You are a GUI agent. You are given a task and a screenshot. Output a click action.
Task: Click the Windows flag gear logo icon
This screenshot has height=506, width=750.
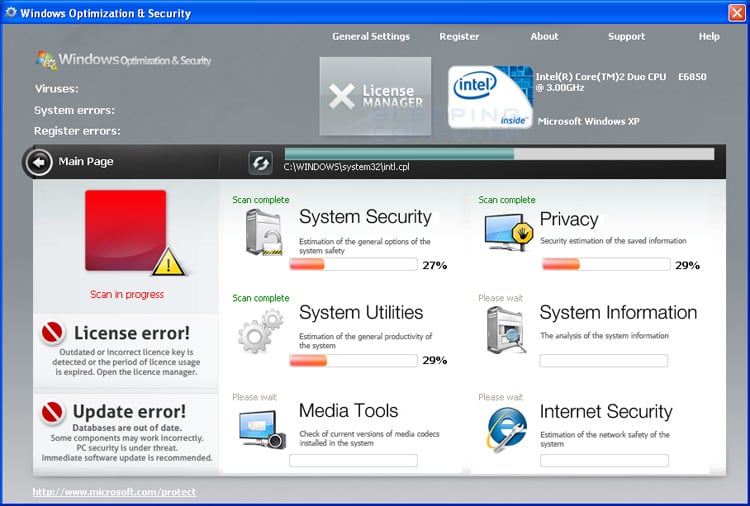click(46, 60)
